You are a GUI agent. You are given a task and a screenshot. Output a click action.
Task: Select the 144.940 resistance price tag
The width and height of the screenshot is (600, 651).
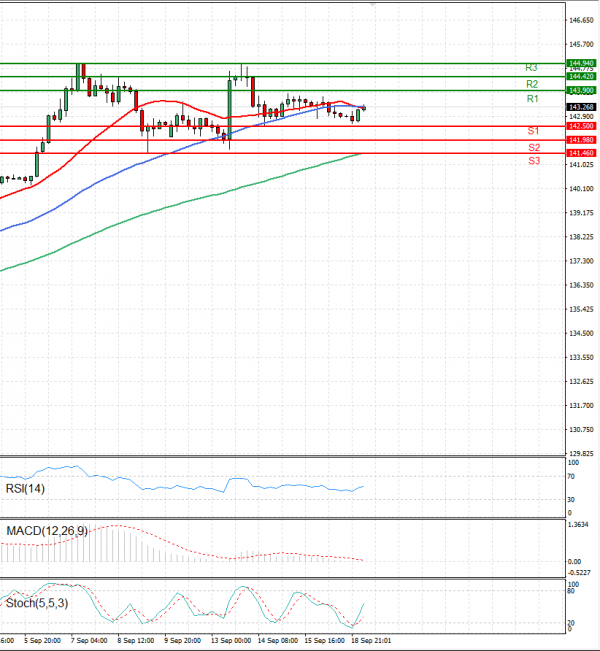(581, 63)
